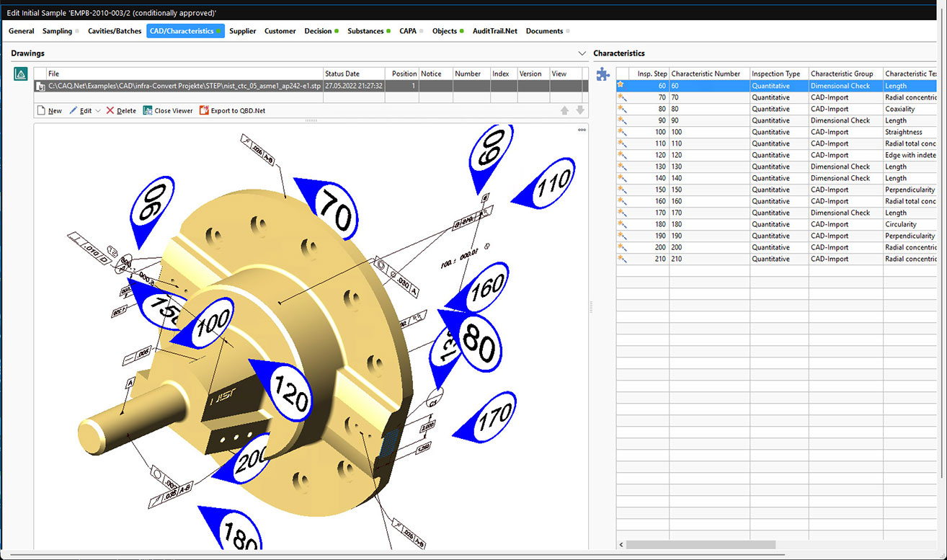Click the puzzle piece icon beside Characteristics
Screen dimensions: 947x560
[603, 74]
